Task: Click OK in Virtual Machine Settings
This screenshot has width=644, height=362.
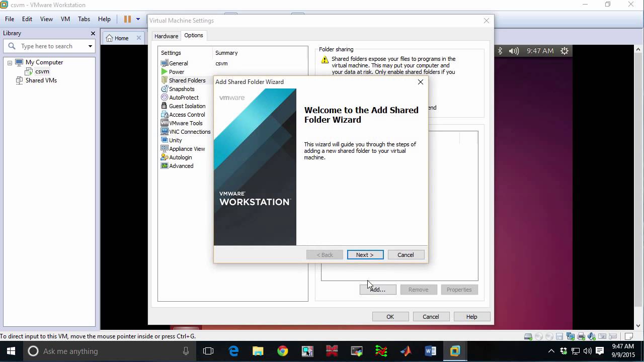Action: pos(390,317)
